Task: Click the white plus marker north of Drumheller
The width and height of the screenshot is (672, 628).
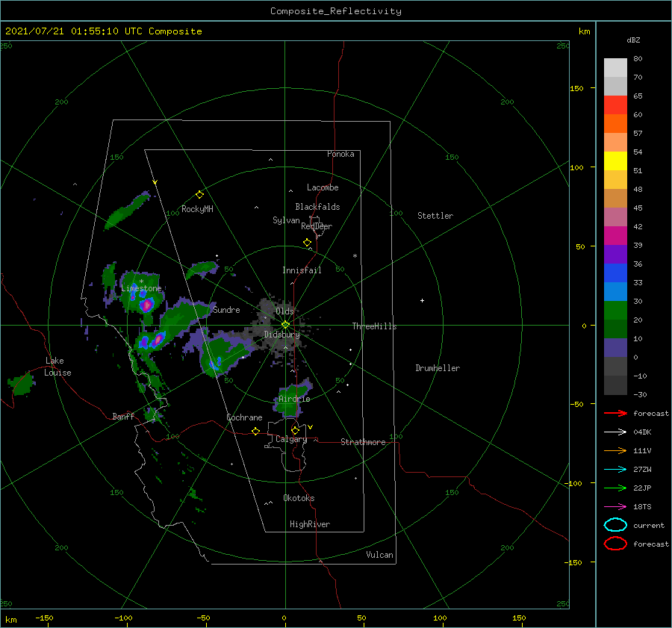Action: 422,300
